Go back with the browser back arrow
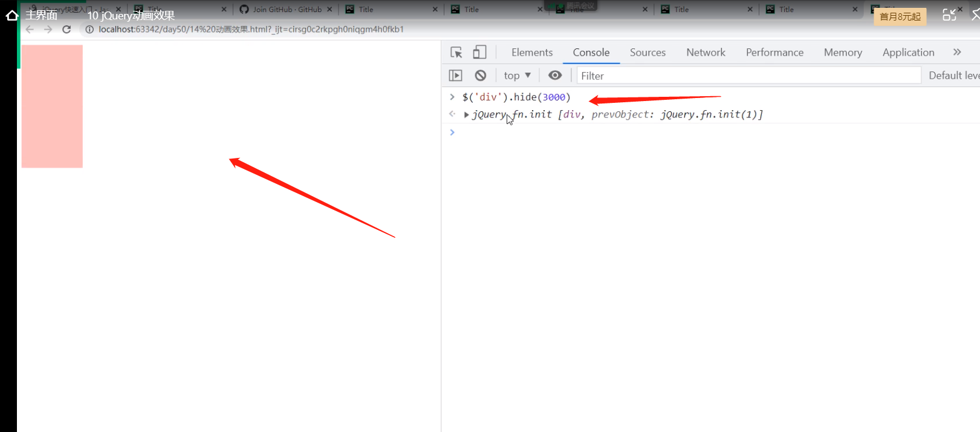 (x=30, y=29)
